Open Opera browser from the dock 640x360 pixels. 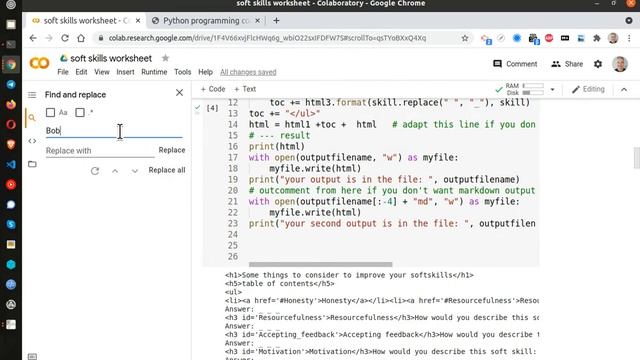click(x=11, y=124)
